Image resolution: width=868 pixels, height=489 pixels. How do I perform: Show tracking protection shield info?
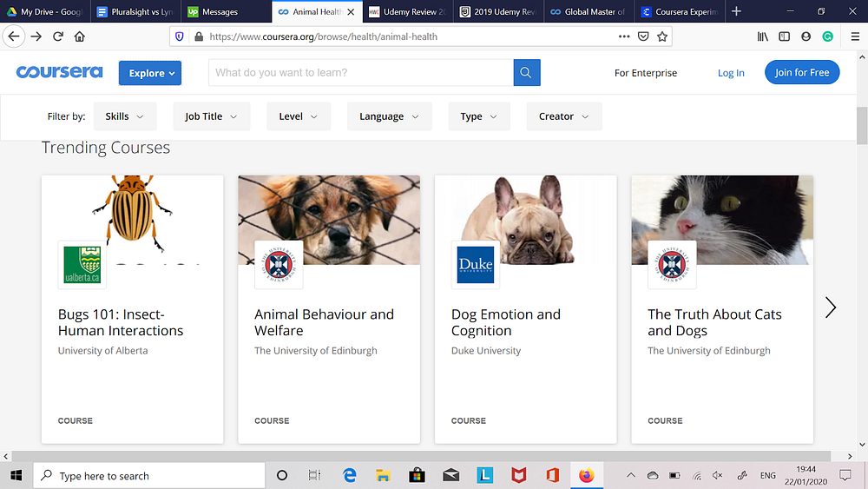pos(180,36)
